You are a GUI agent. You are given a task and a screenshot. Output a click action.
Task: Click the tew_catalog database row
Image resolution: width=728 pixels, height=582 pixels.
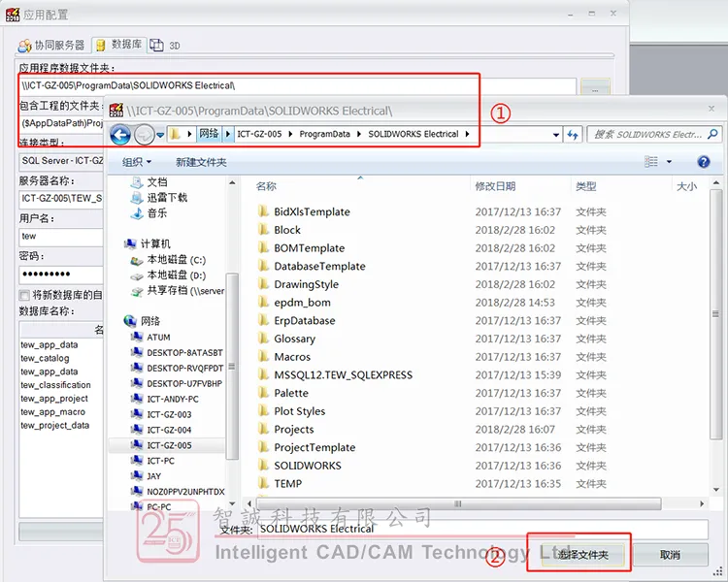point(45,358)
